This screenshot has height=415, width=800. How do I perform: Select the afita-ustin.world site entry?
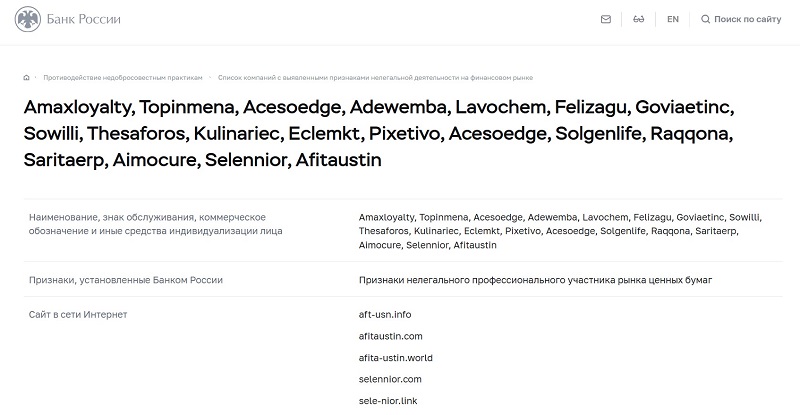(395, 358)
